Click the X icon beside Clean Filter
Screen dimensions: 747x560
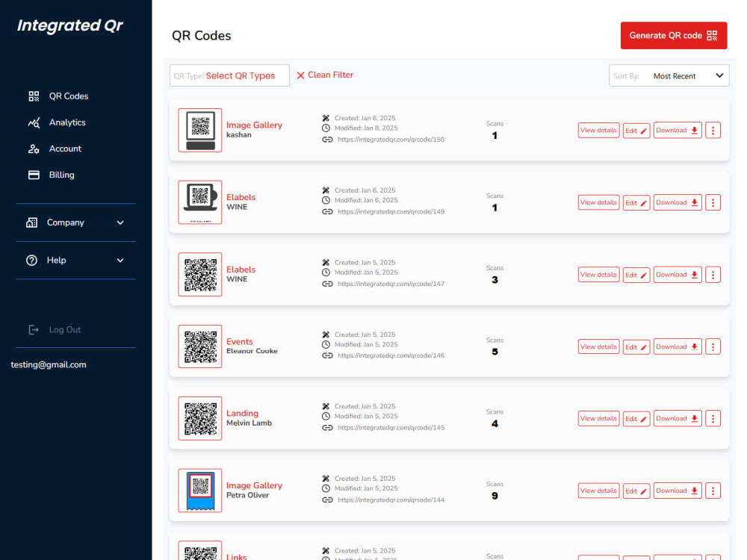pyautogui.click(x=300, y=75)
